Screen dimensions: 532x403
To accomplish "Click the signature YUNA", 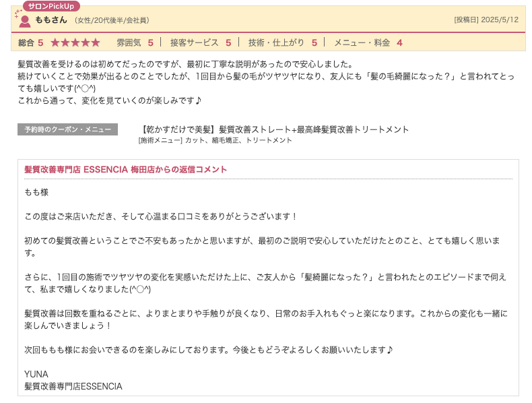I will tap(36, 374).
